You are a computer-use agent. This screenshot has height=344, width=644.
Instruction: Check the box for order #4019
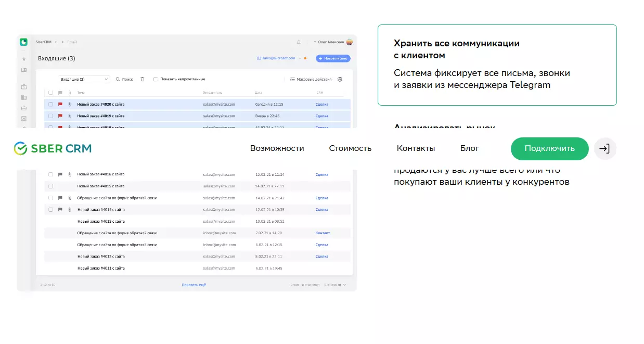click(50, 116)
